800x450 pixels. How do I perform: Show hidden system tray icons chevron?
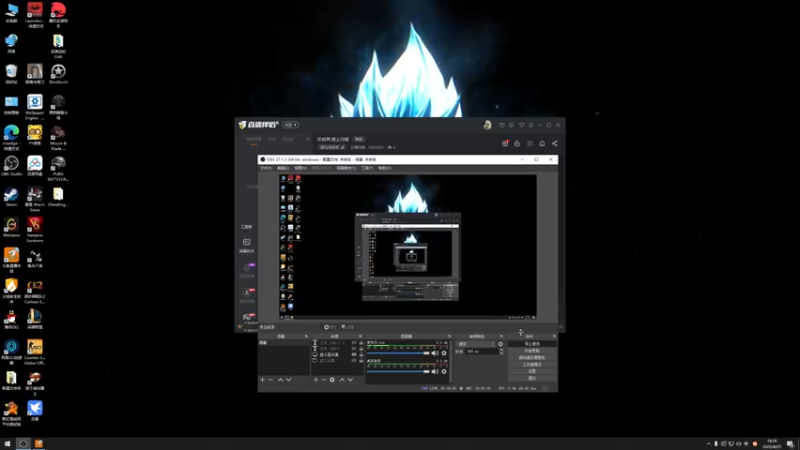coord(708,444)
